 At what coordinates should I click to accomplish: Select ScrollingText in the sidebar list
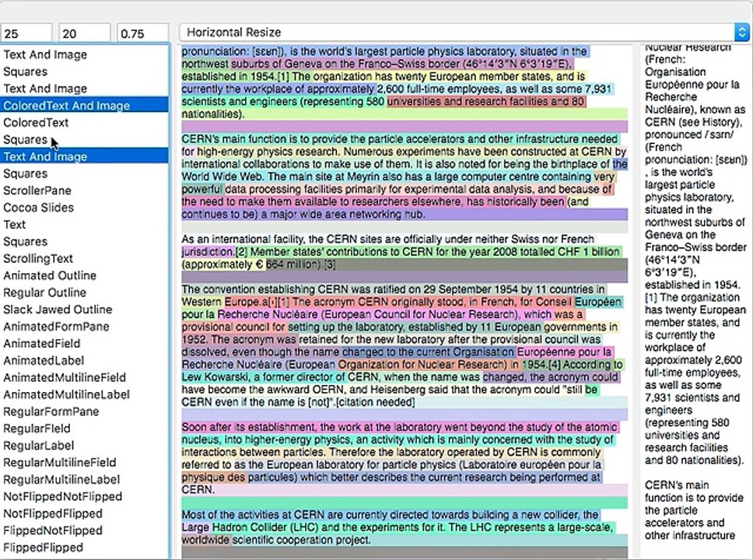pyautogui.click(x=85, y=258)
